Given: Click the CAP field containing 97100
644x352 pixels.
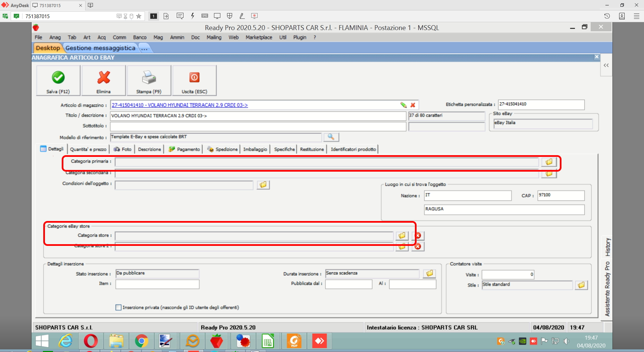Looking at the screenshot, I should pos(561,195).
